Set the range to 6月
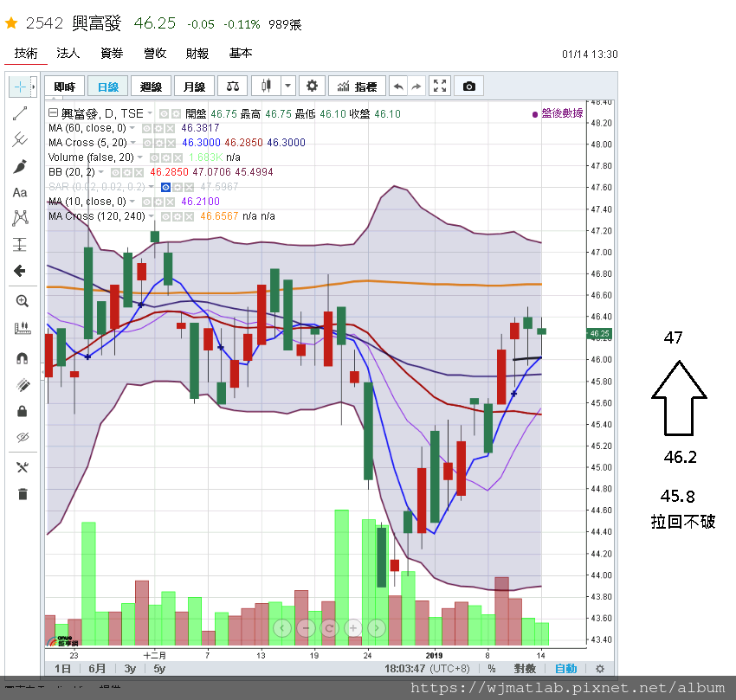Screen dimensions: 736x700 97,669
